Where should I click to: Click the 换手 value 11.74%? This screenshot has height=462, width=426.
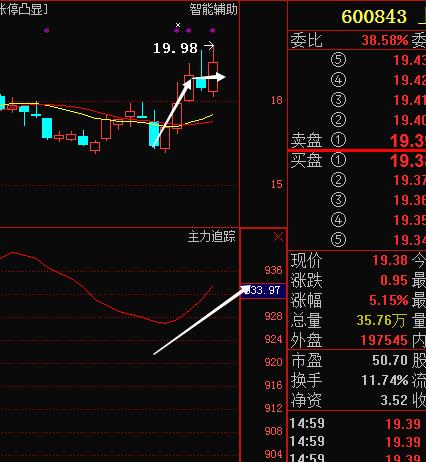[385, 380]
